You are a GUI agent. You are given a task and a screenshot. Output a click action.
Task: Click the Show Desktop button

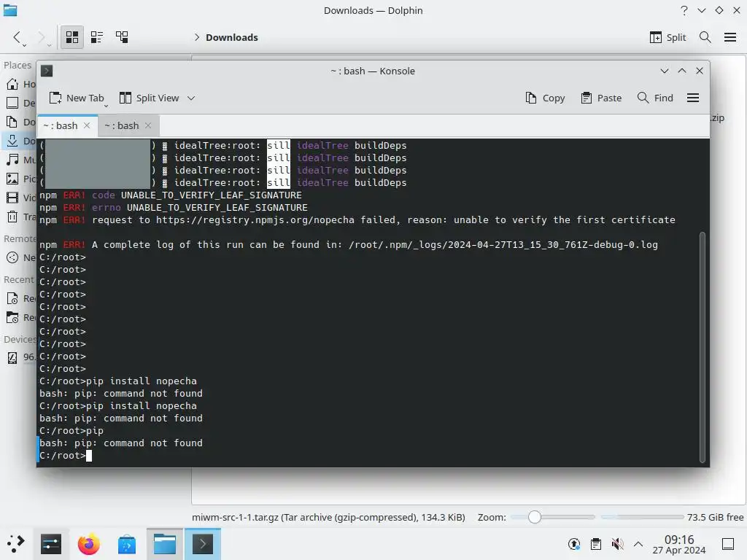click(x=728, y=544)
